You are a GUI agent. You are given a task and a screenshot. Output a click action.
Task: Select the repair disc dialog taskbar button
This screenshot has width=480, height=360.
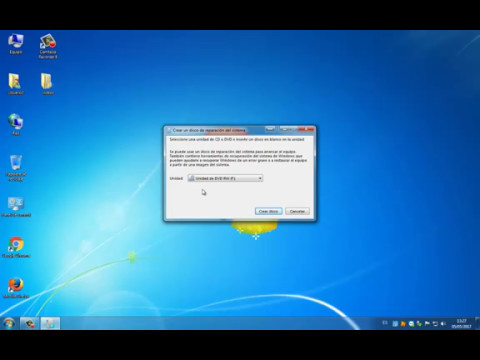click(50, 323)
